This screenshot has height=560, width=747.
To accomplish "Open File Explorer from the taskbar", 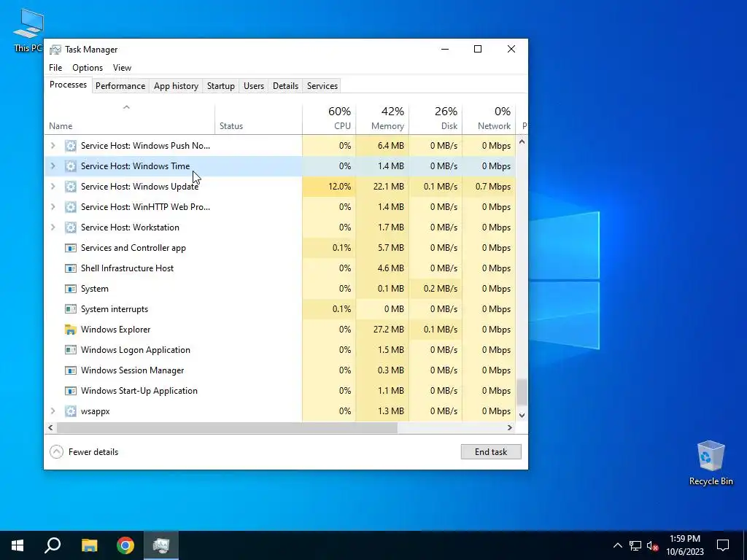I will click(89, 545).
